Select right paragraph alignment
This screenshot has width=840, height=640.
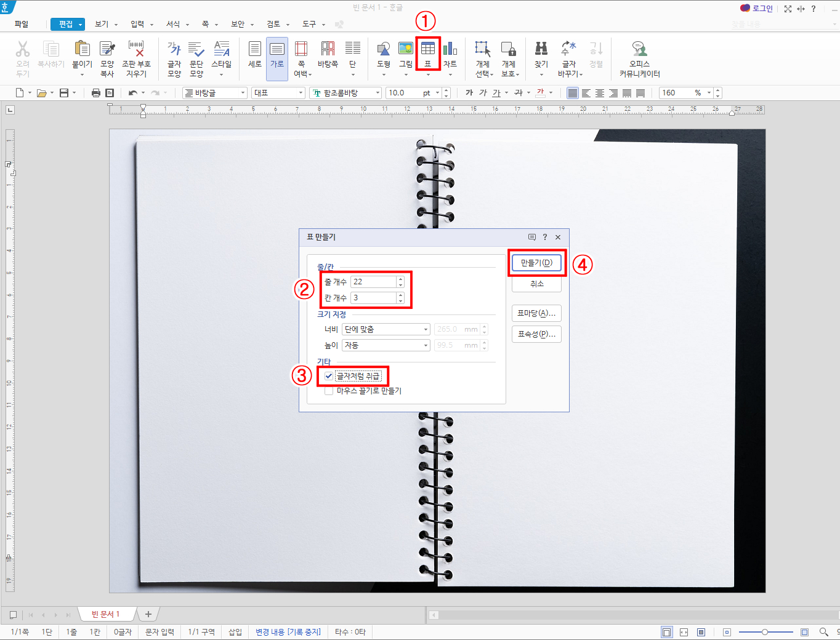point(613,93)
